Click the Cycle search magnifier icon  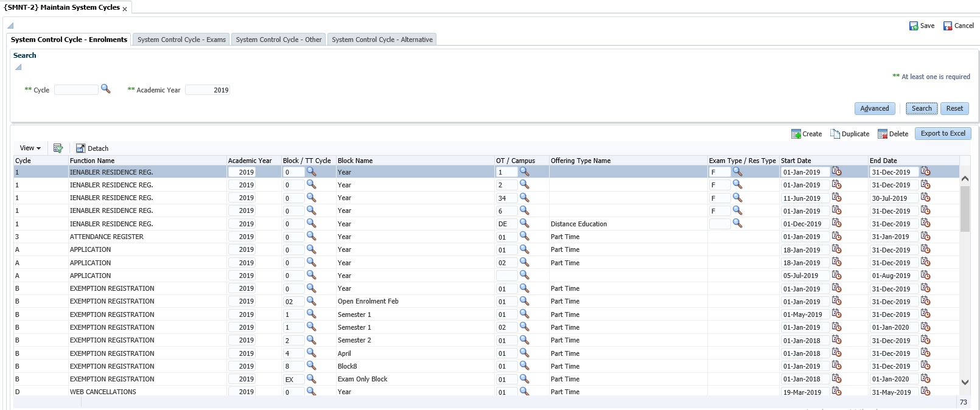click(105, 89)
